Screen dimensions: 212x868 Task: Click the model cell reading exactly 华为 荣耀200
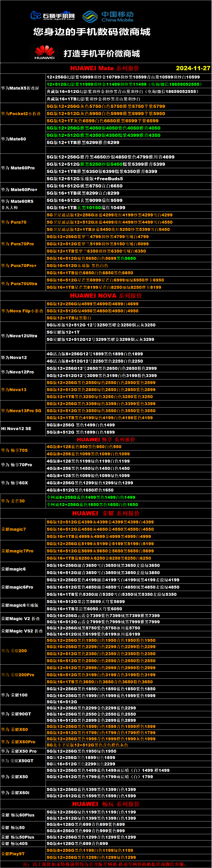(x=23, y=651)
